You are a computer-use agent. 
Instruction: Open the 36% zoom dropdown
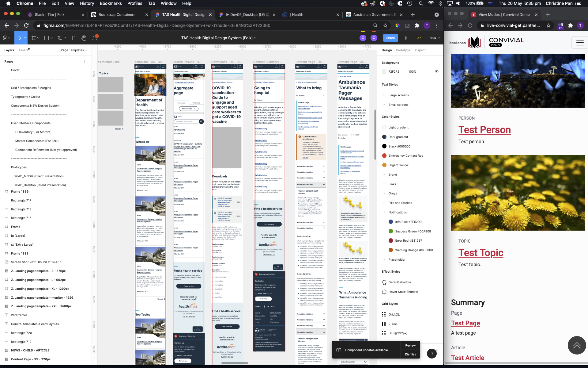(x=435, y=38)
